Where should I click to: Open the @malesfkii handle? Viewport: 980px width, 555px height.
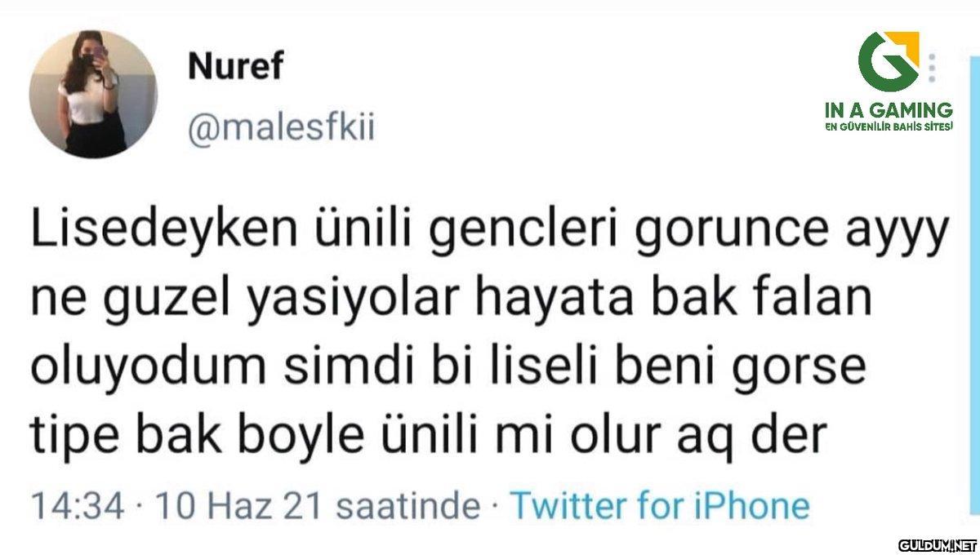point(281,128)
